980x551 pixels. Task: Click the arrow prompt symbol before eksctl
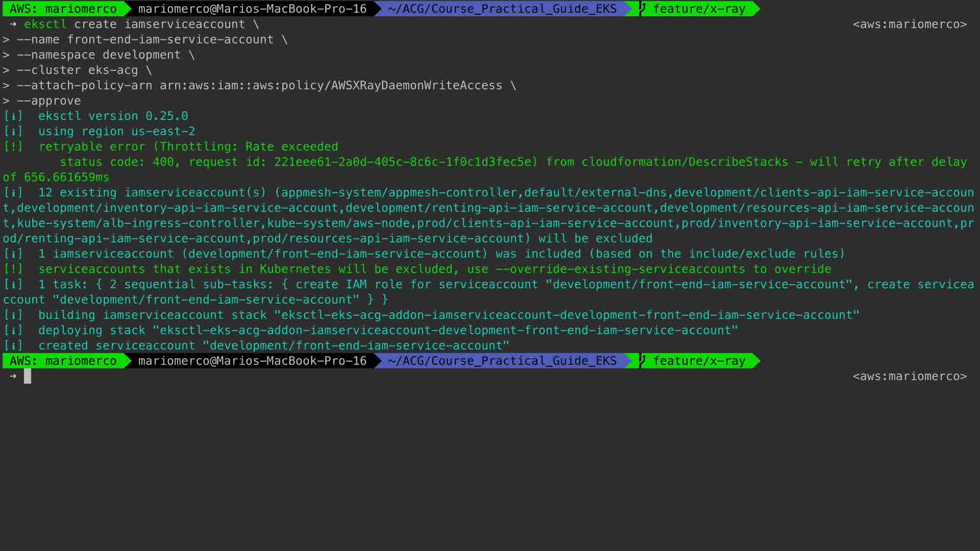pos(13,24)
